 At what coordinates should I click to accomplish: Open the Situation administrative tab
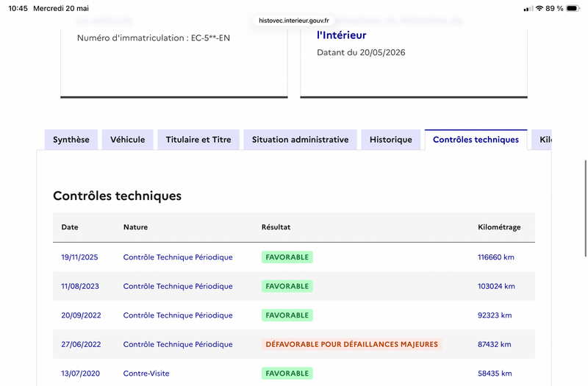tap(300, 140)
